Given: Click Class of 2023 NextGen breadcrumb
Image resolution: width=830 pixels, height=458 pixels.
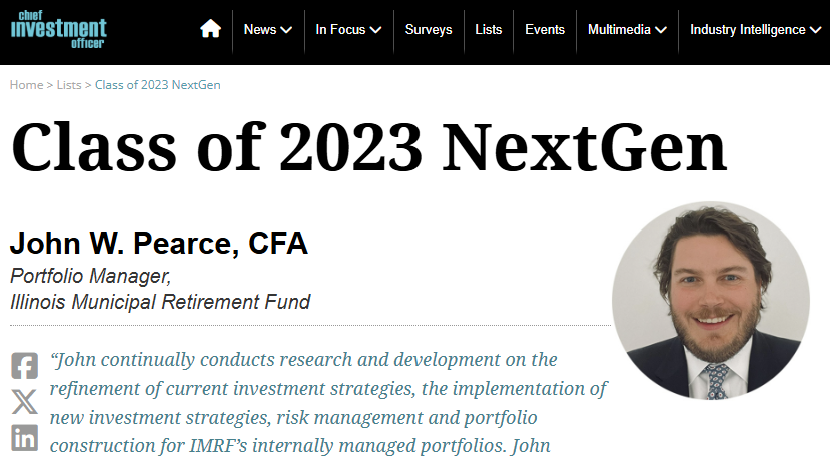Looking at the screenshot, I should (x=158, y=85).
